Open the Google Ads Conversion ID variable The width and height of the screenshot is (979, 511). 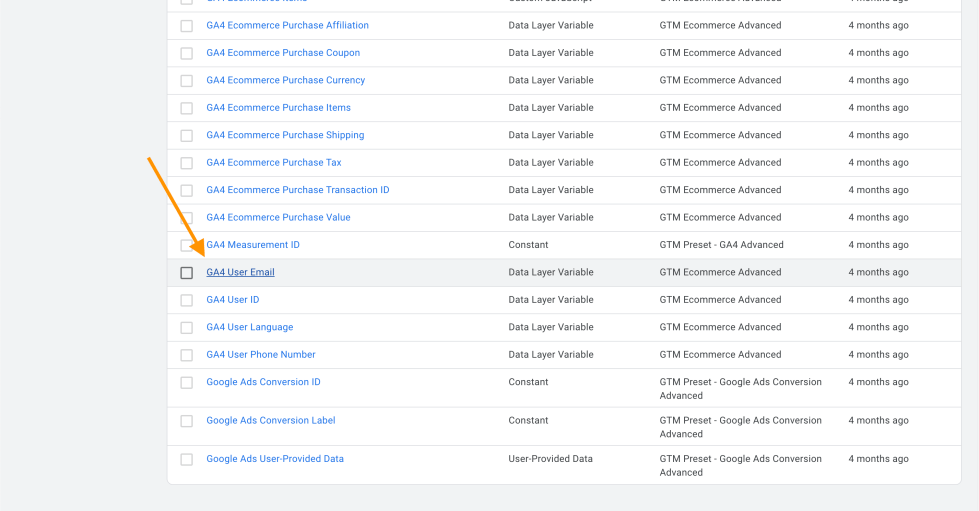coord(263,382)
